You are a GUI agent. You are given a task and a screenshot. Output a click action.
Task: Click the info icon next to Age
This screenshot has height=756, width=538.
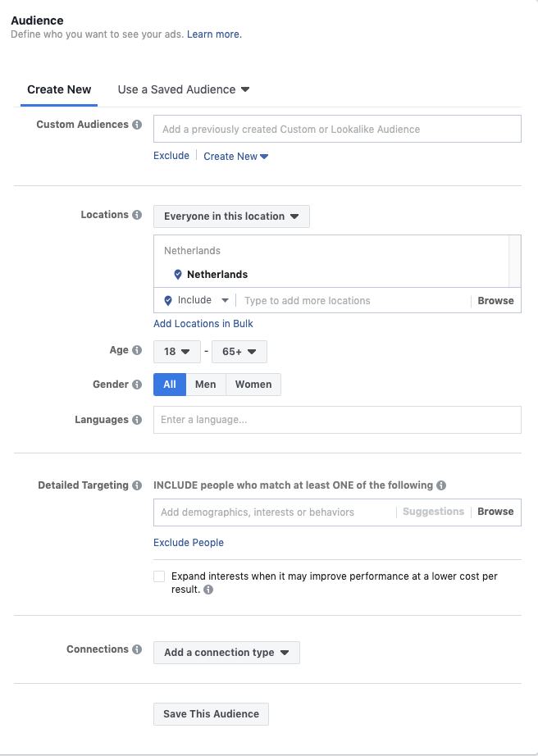click(x=138, y=349)
